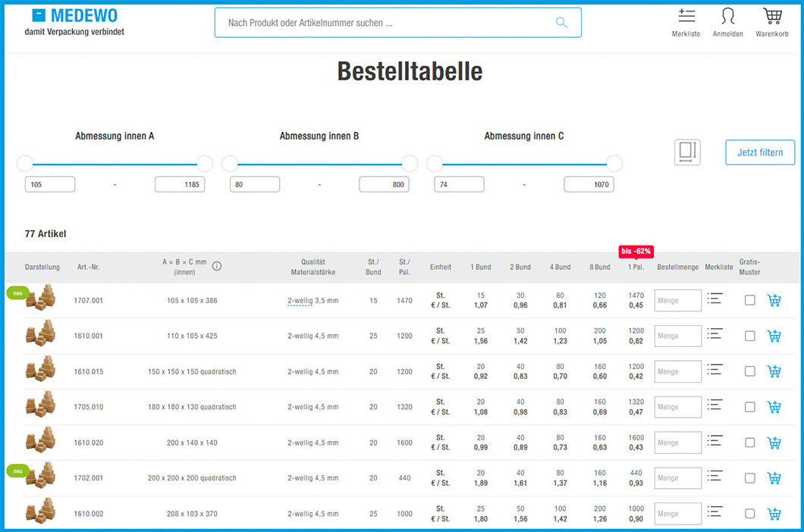This screenshot has width=804, height=532.
Task: Click Menge field for article 1705.010
Action: [x=677, y=407]
